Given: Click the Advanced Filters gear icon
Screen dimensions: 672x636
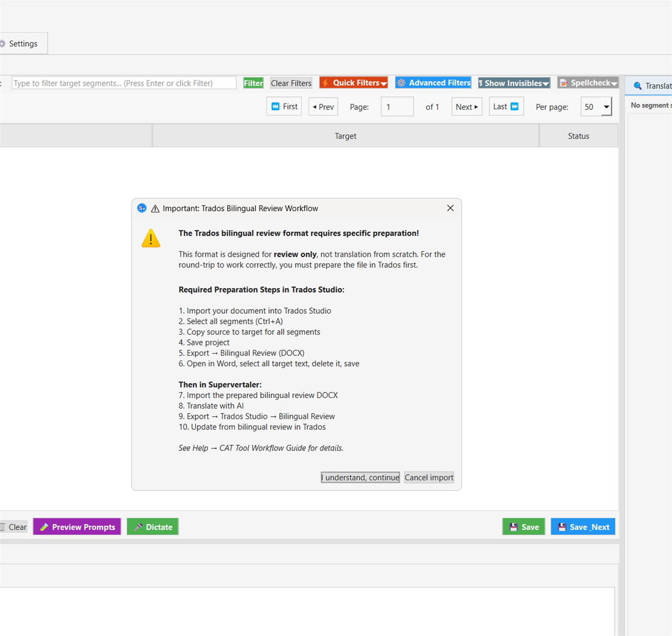Looking at the screenshot, I should tap(402, 83).
